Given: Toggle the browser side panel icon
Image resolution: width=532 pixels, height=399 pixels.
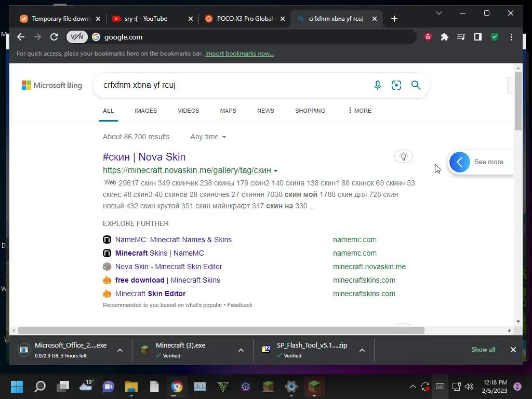Looking at the screenshot, I should coord(478,37).
